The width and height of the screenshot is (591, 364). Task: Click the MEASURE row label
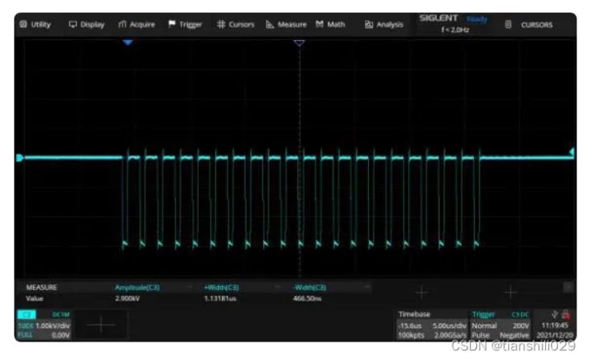(x=42, y=288)
